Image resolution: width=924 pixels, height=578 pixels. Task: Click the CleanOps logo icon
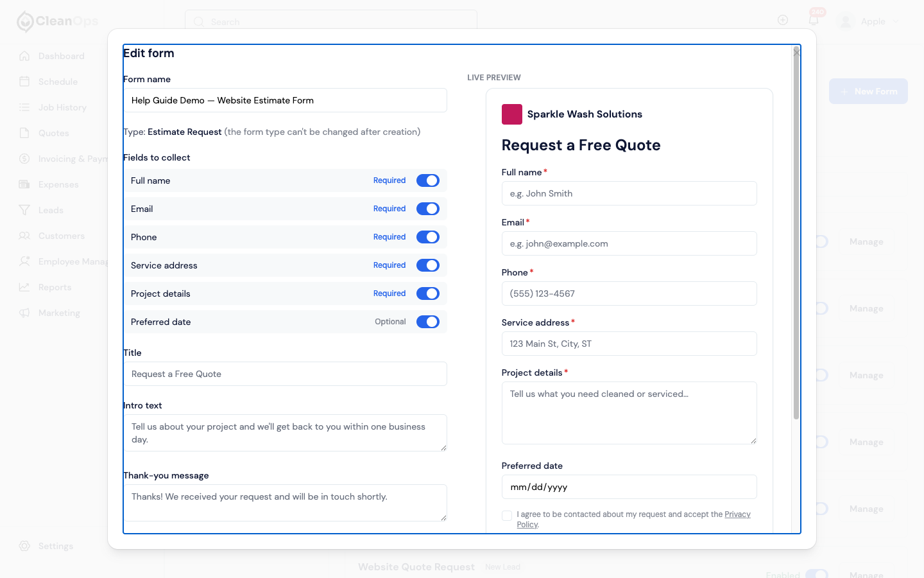pyautogui.click(x=25, y=22)
